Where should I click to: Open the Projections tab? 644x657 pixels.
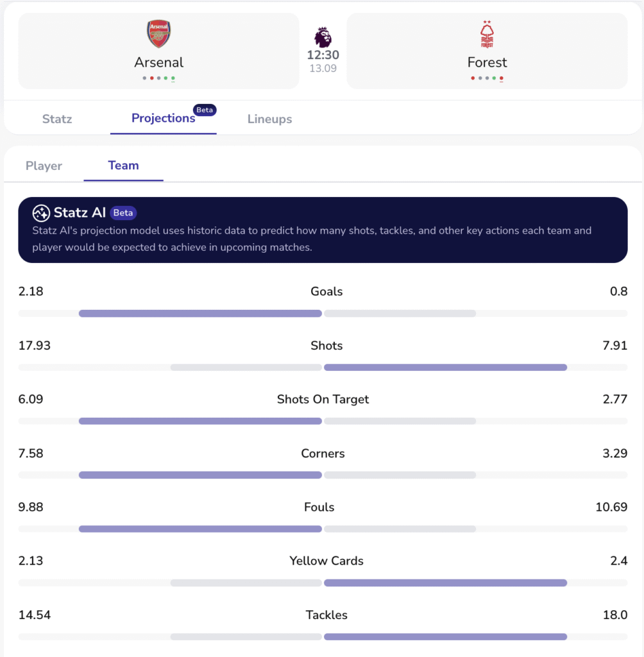163,119
